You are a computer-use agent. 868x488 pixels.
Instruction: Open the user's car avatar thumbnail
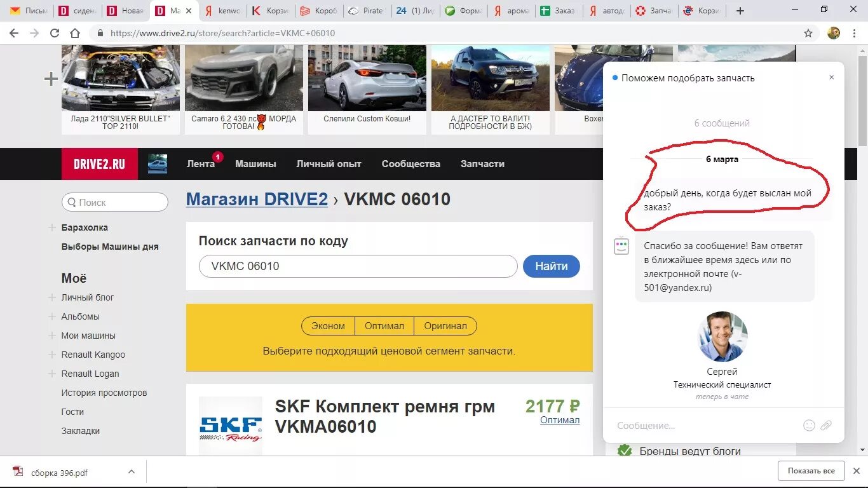point(158,164)
